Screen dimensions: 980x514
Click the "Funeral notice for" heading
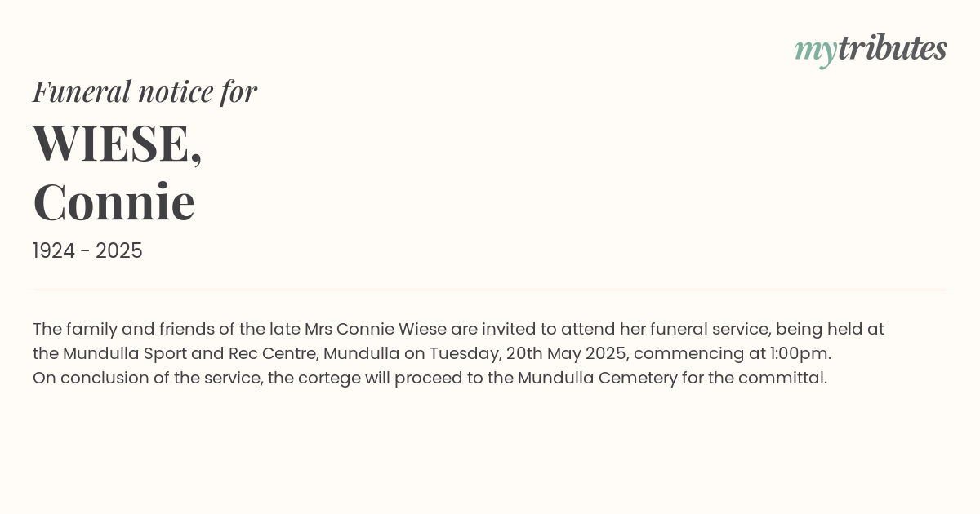[x=145, y=91]
